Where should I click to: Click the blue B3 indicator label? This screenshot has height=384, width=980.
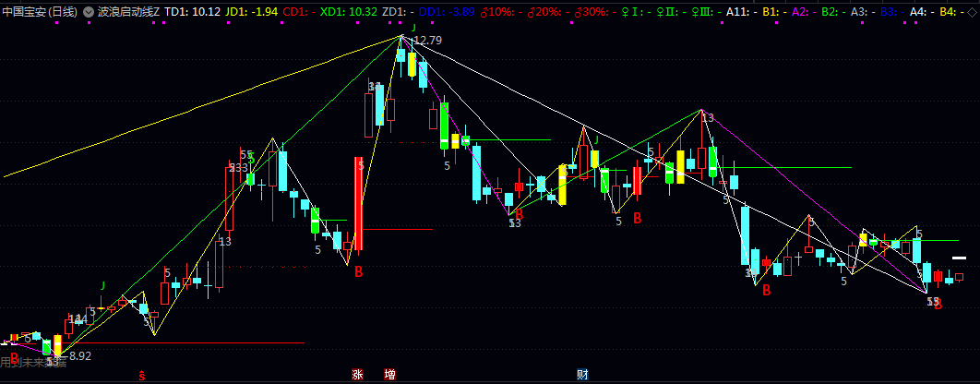[892, 11]
